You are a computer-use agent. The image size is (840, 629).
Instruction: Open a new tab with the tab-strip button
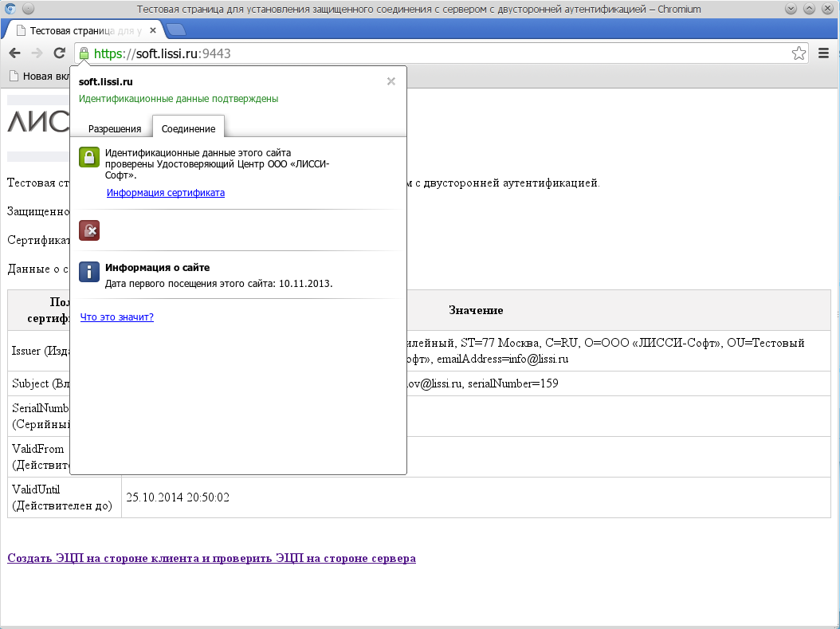pos(177,30)
